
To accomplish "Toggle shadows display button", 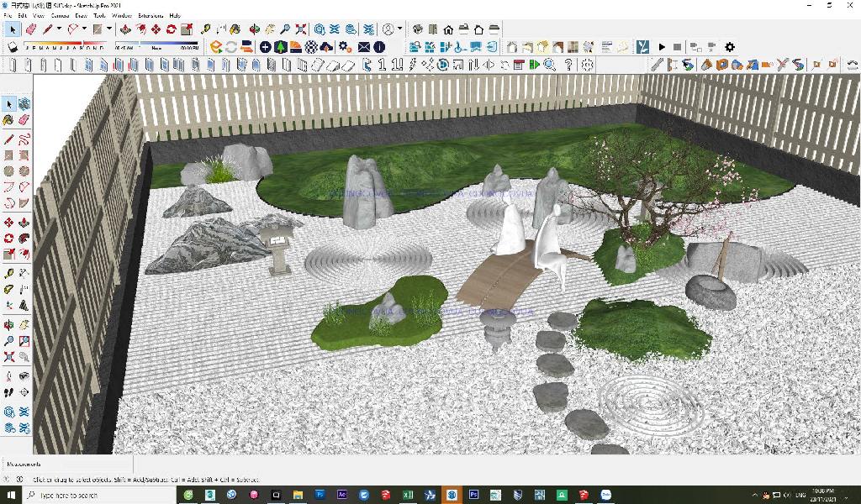I will [x=13, y=47].
